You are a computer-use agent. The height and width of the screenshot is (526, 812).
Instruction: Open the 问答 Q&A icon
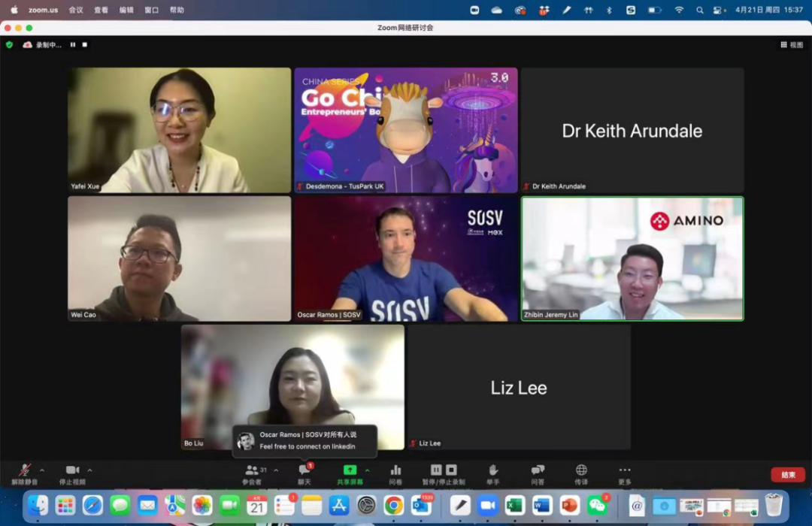coord(538,470)
